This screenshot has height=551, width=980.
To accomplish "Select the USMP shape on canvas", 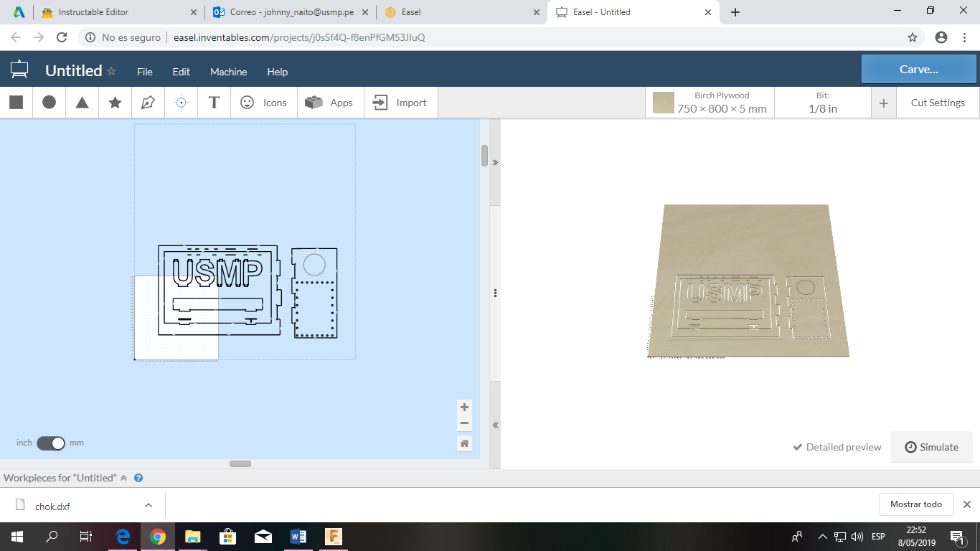I will click(x=218, y=273).
